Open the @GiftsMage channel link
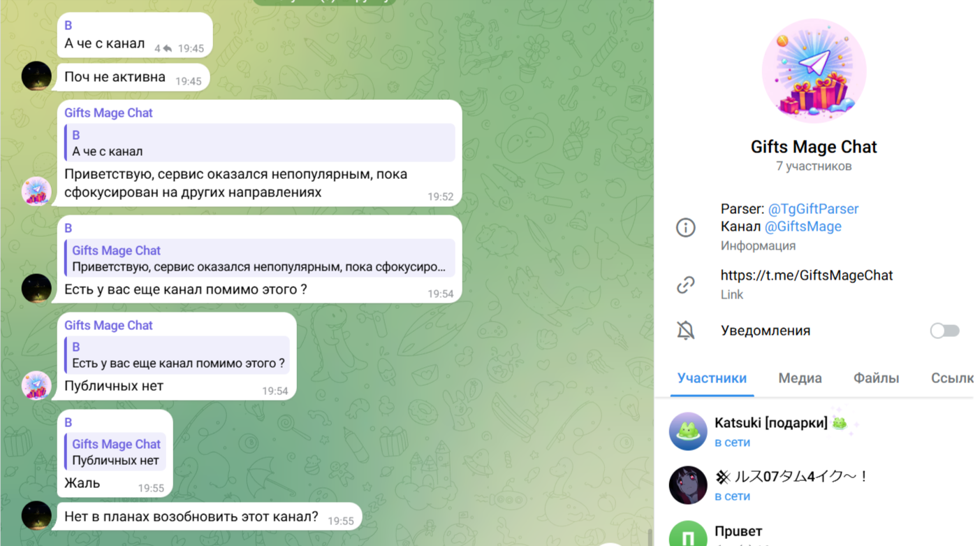Image resolution: width=980 pixels, height=546 pixels. pos(803,227)
